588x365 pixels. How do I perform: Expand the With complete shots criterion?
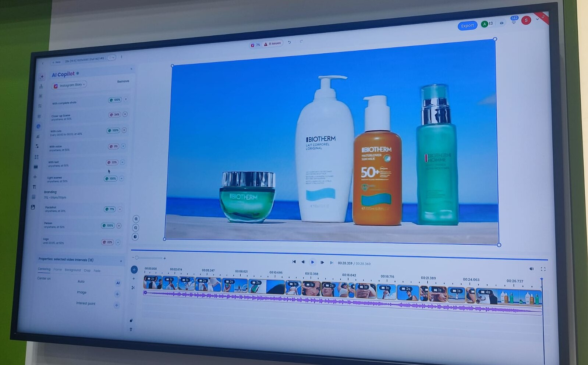pos(125,99)
